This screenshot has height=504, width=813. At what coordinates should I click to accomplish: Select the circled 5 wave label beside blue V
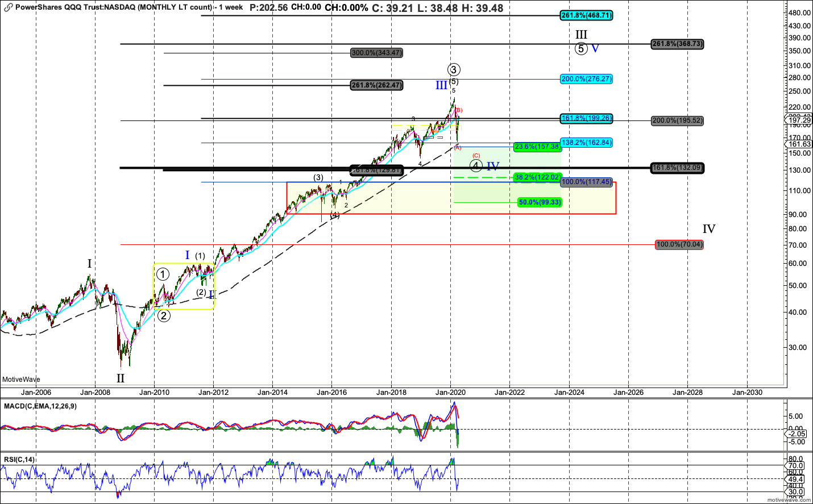(x=580, y=48)
